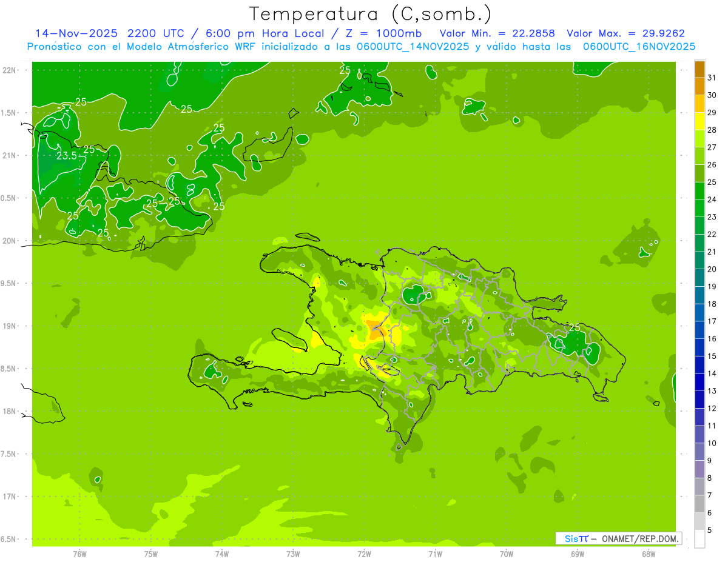Click the '75W' longitude label
The height and width of the screenshot is (562, 728).
click(151, 554)
